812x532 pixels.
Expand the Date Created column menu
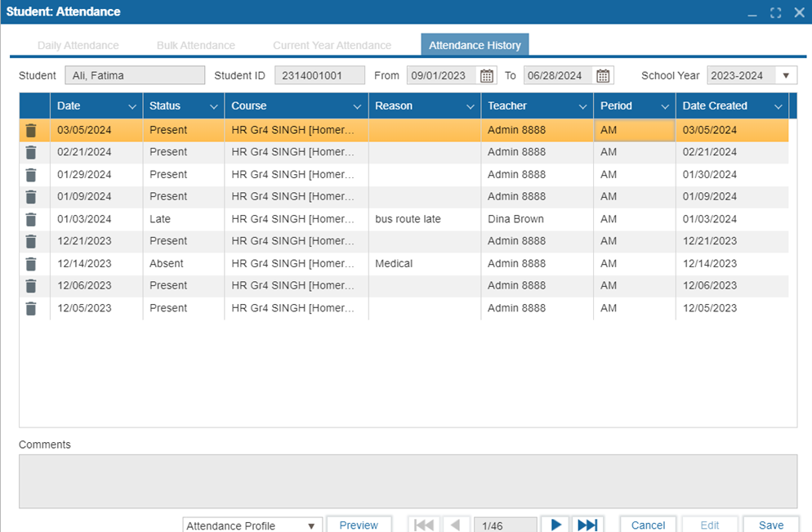click(x=778, y=106)
